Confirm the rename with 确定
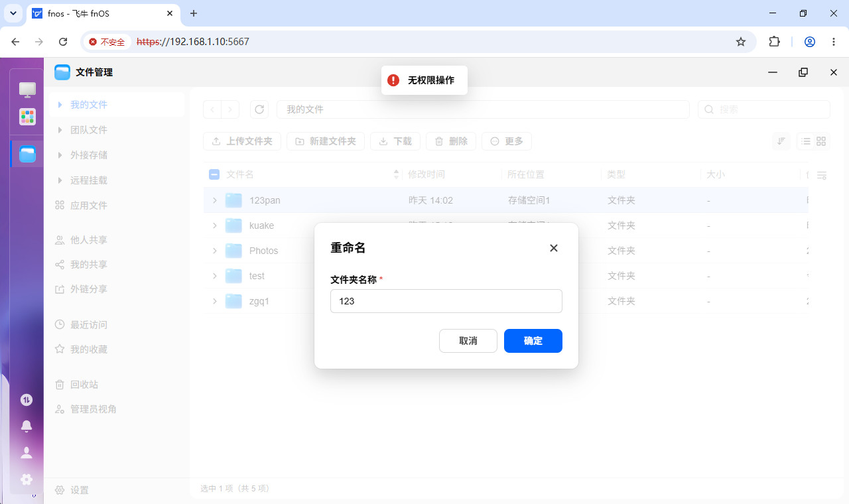849x504 pixels. pos(533,341)
